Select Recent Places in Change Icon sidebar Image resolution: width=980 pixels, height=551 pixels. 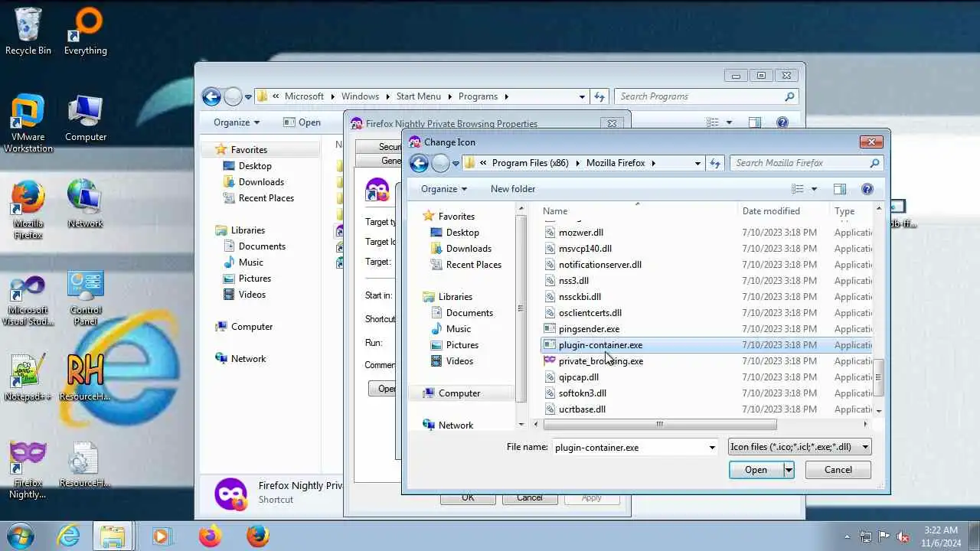tap(473, 265)
